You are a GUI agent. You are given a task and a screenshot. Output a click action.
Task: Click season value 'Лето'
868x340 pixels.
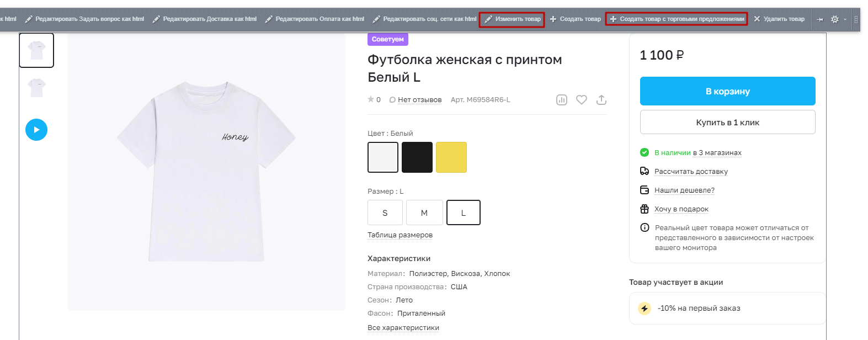tap(404, 300)
